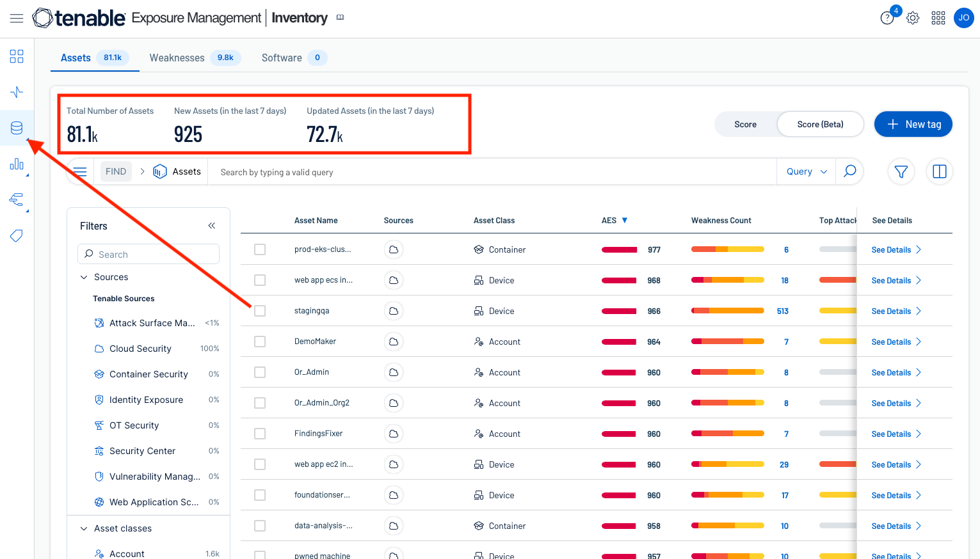Screen dimensions: 980x559
Task: Click the New tag button
Action: pos(913,124)
